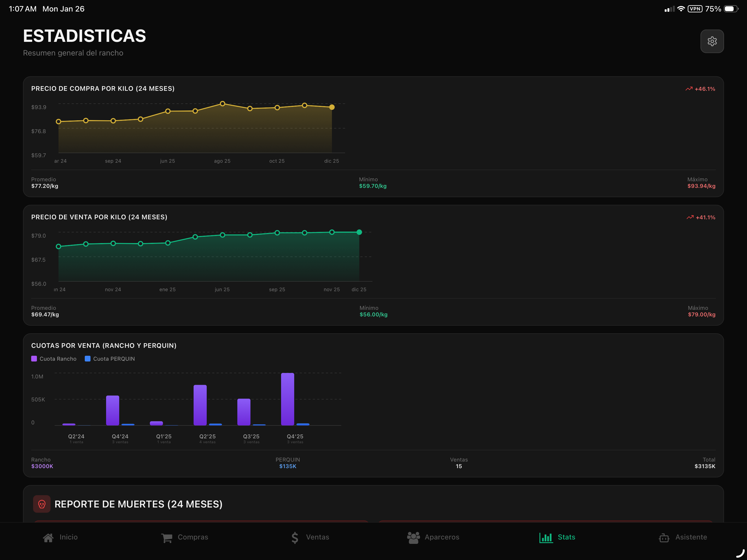Tap the Reporte de Muertes heading
Image resolution: width=747 pixels, height=560 pixels.
tap(138, 504)
